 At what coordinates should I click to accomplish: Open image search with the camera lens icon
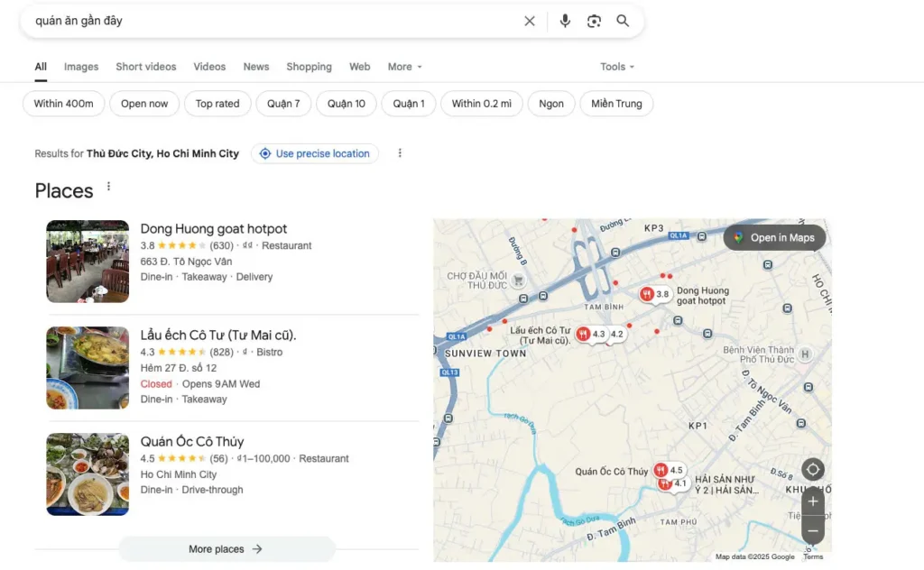(594, 22)
